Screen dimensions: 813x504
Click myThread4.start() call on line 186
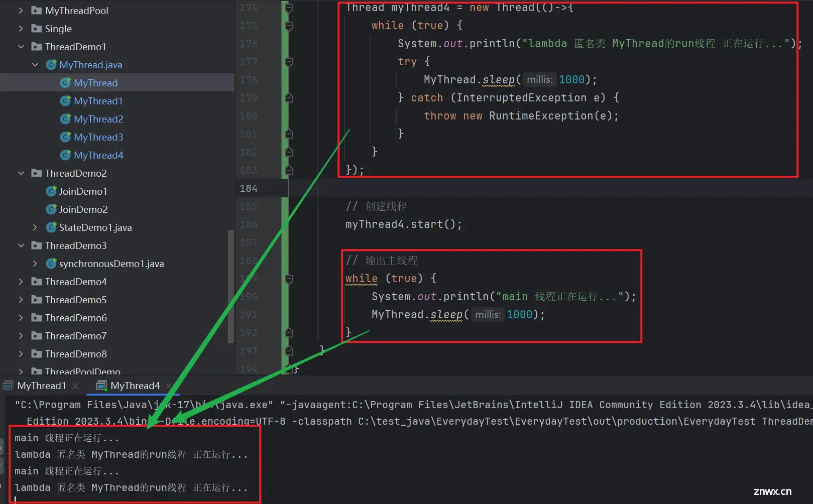[x=403, y=224]
